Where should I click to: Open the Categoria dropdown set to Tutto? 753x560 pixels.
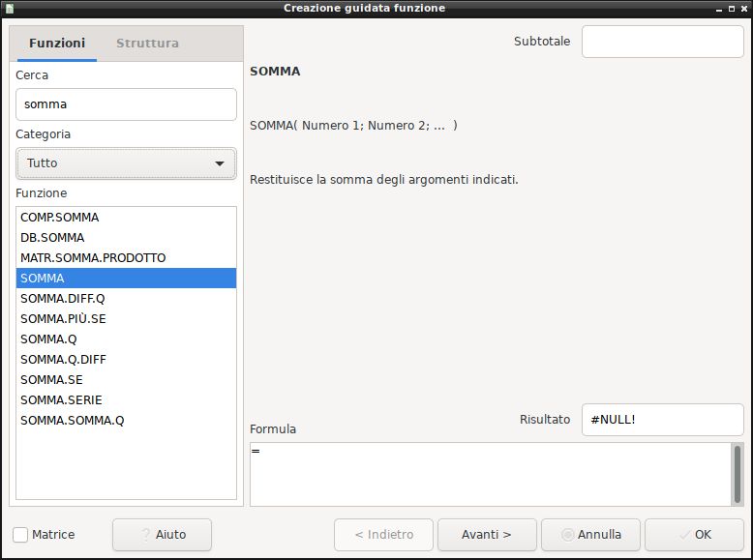(126, 163)
